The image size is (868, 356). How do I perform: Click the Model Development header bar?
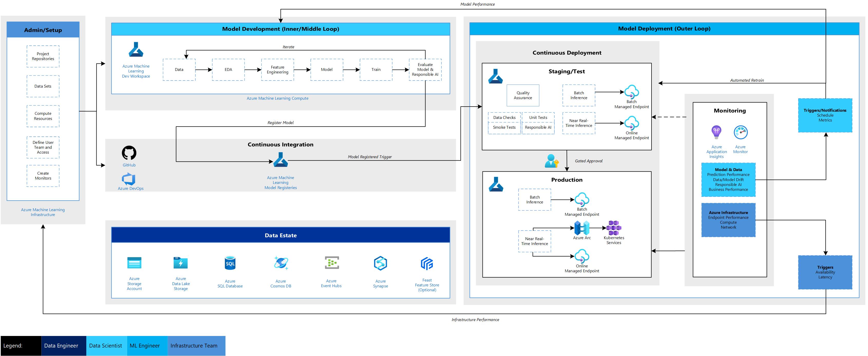(x=280, y=29)
